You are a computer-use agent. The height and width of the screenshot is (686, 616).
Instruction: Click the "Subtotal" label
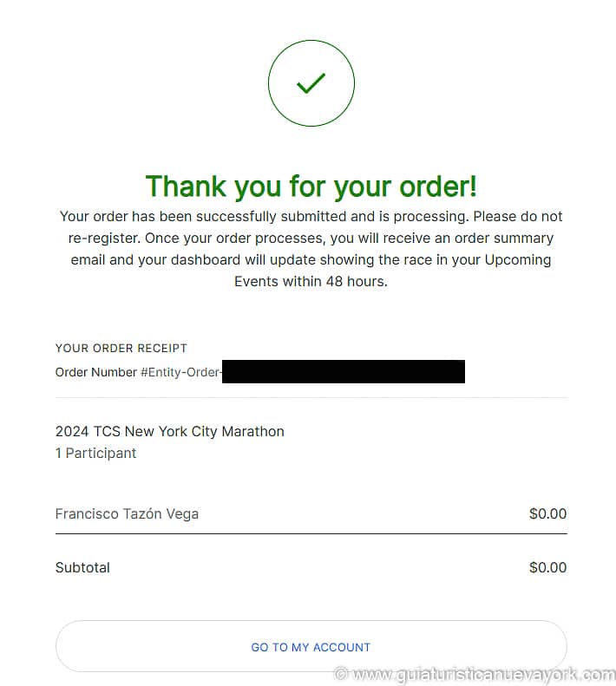(x=82, y=568)
